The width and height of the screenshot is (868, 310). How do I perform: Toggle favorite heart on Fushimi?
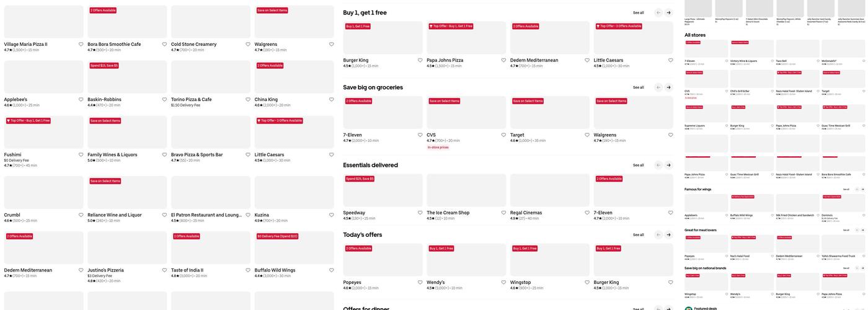tap(81, 154)
